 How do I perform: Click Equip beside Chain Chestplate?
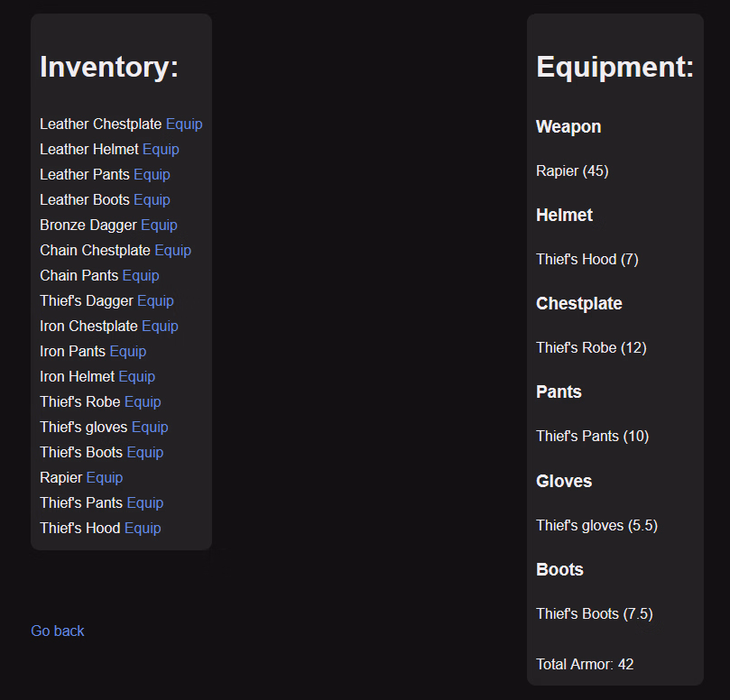(172, 251)
